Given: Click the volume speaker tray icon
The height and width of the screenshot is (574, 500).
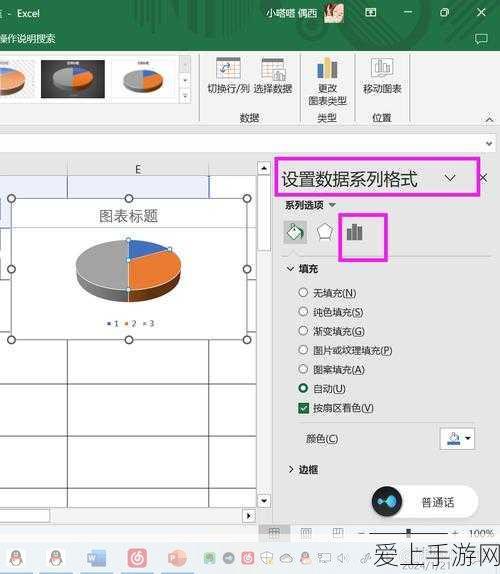Looking at the screenshot, I should pos(342,558).
